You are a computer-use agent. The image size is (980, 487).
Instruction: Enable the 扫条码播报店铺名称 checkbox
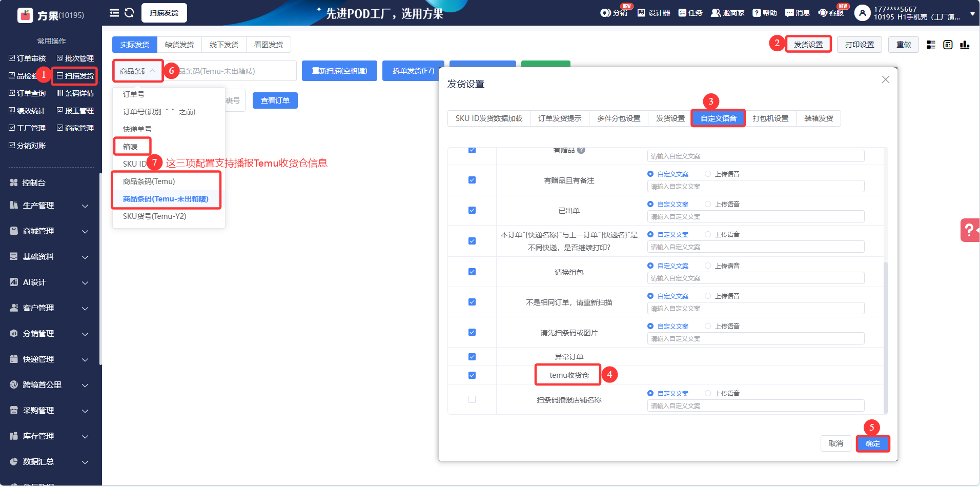coord(472,399)
